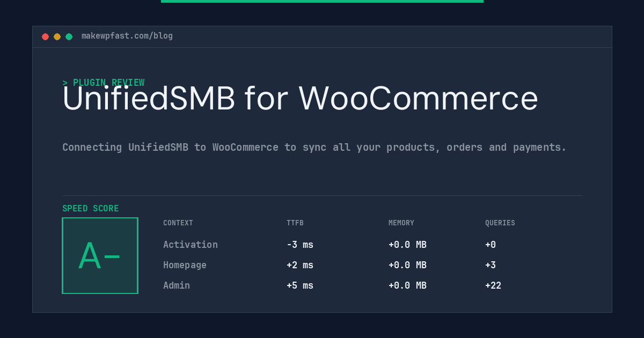Click the QUERIES column header
644x338 pixels.
500,223
